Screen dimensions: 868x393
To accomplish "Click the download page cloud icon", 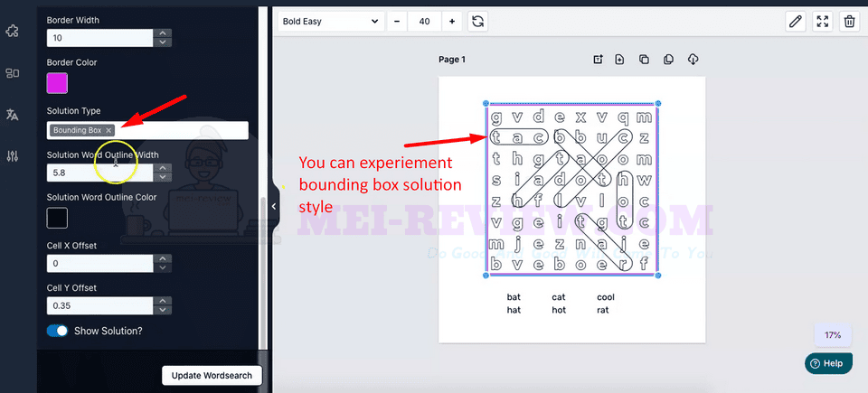I will [693, 60].
